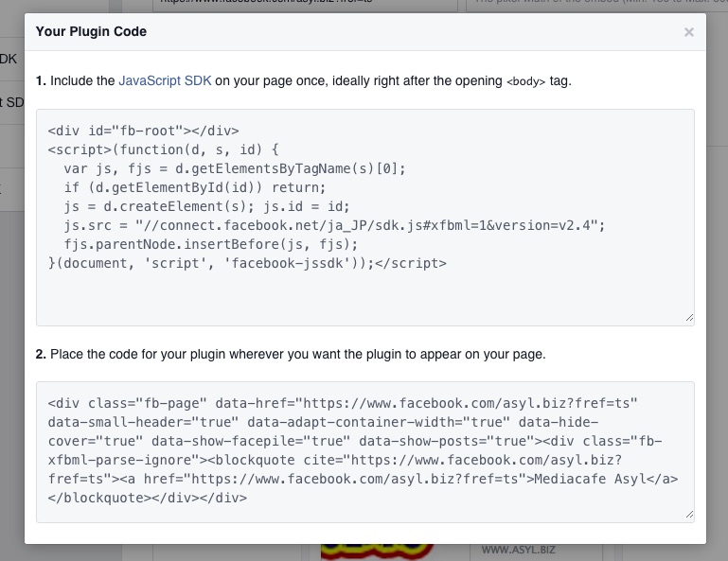
Task: Close the Your Plugin Code dialog
Action: pos(688,32)
